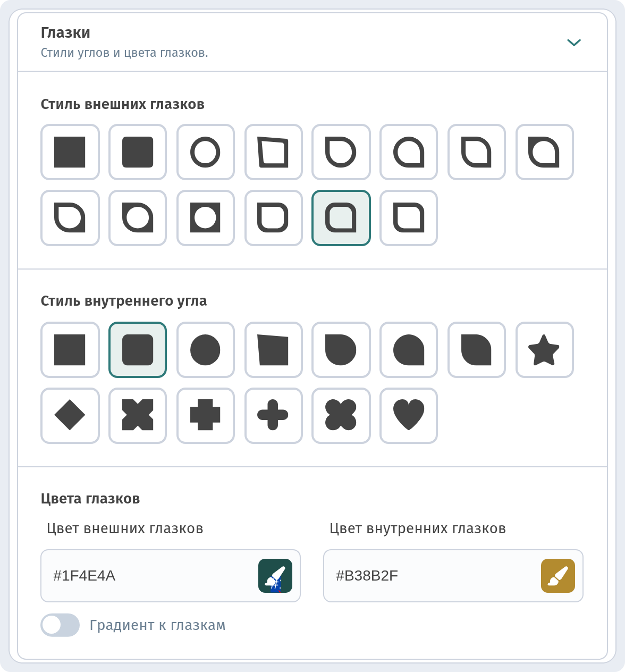Choose the skewed quadrilateral outer eye style
This screenshot has height=672, width=625.
[274, 152]
